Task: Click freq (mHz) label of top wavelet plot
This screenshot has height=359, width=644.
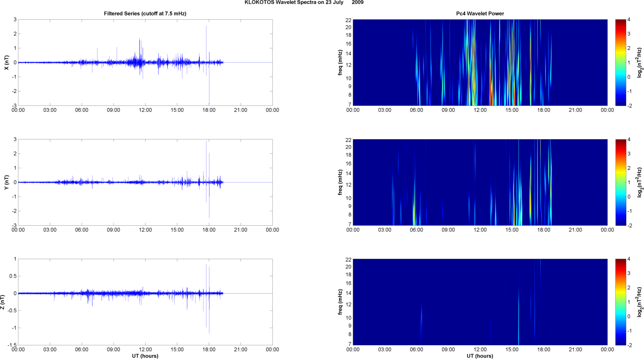Action: point(340,62)
